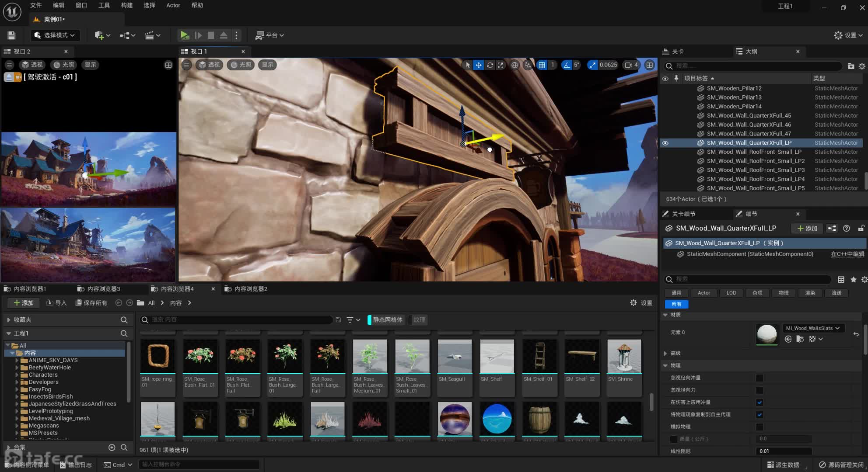Open the 选择模式 dropdown

tap(55, 35)
